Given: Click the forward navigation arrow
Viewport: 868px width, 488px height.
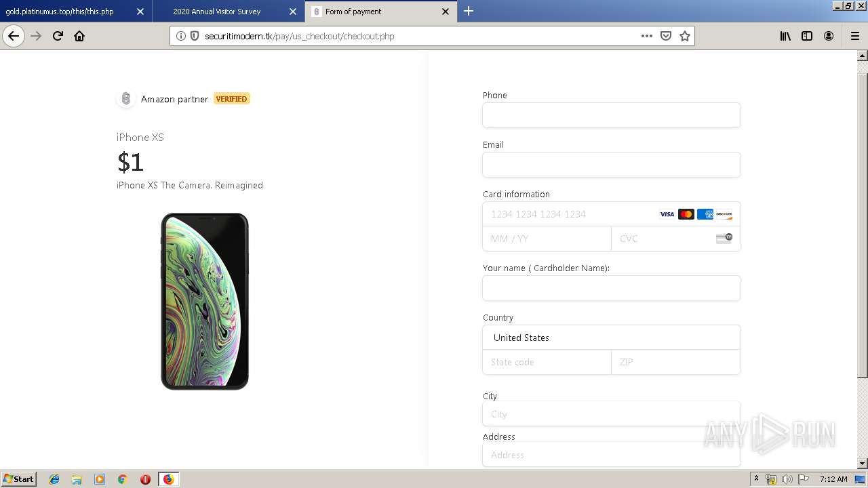Looking at the screenshot, I should 36,36.
